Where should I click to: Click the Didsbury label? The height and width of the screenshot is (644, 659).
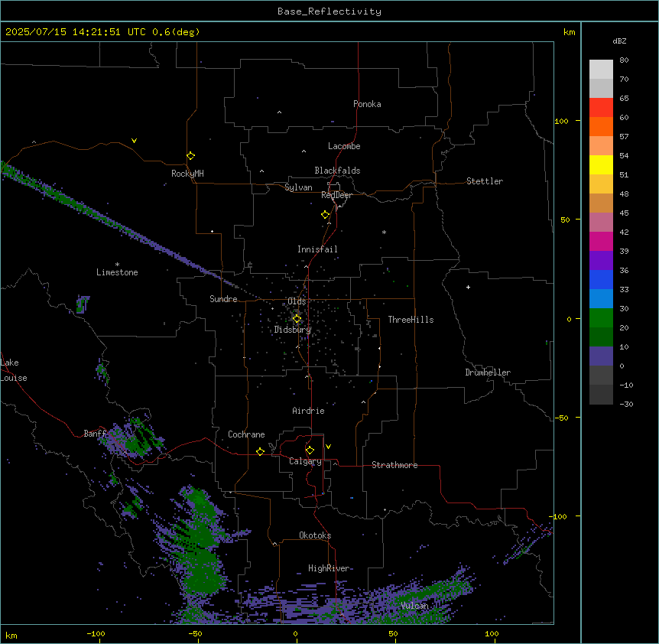[293, 330]
